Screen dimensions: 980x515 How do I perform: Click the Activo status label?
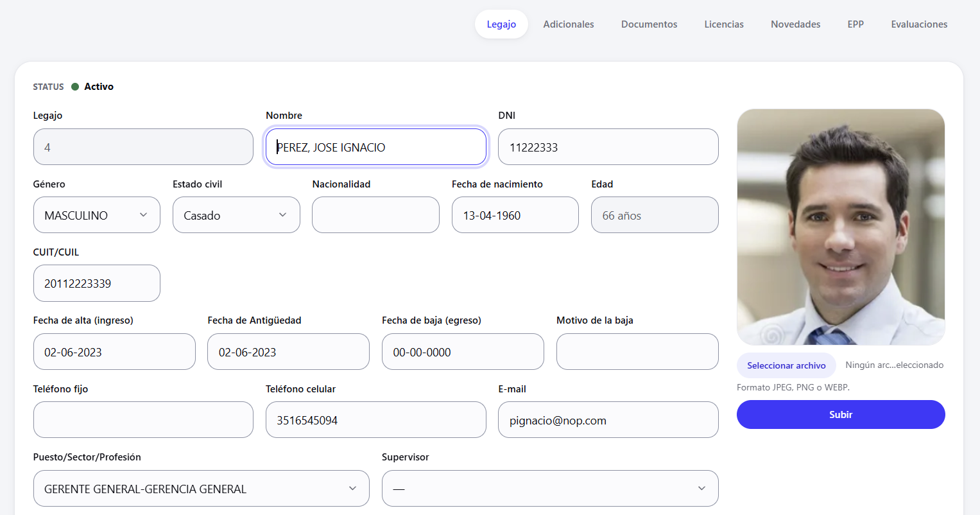[x=99, y=87]
